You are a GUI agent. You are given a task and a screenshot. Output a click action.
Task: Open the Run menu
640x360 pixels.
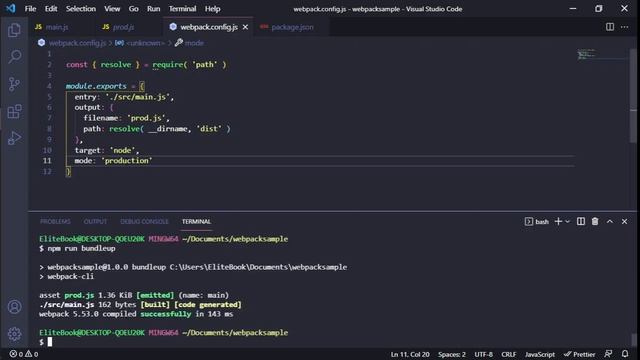click(x=153, y=9)
